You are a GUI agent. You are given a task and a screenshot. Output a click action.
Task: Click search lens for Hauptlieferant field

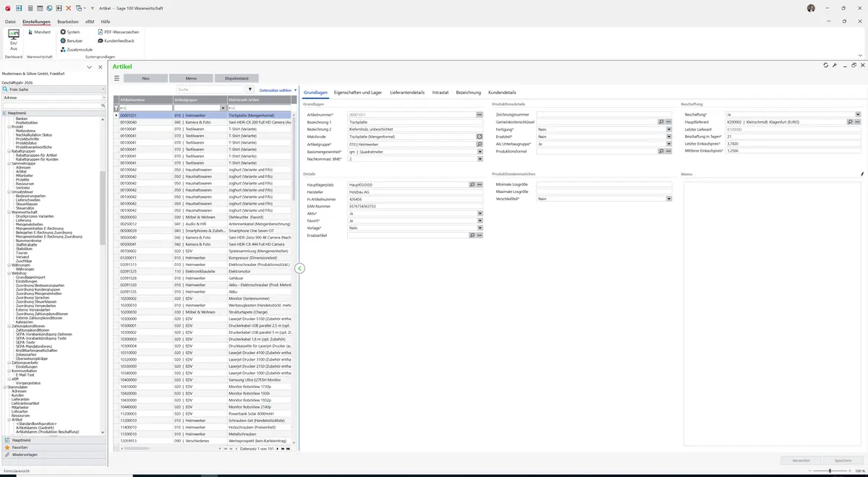coord(850,122)
